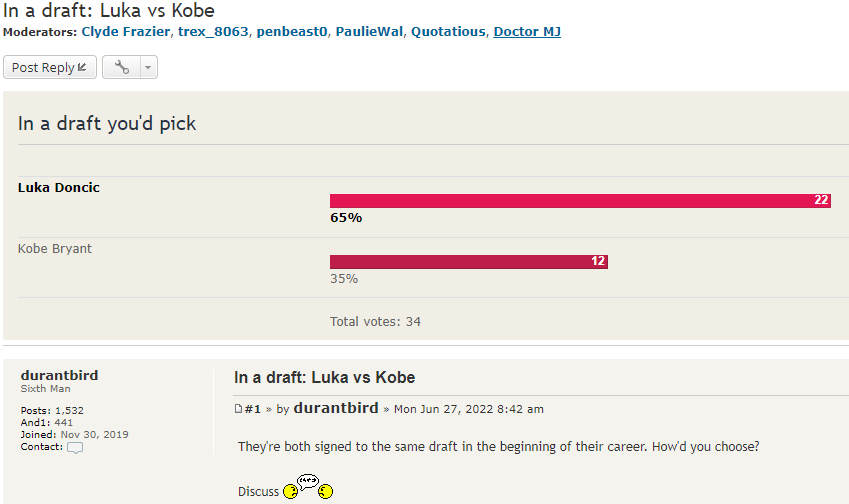Click the Luka Doncic poll option label

[x=59, y=188]
